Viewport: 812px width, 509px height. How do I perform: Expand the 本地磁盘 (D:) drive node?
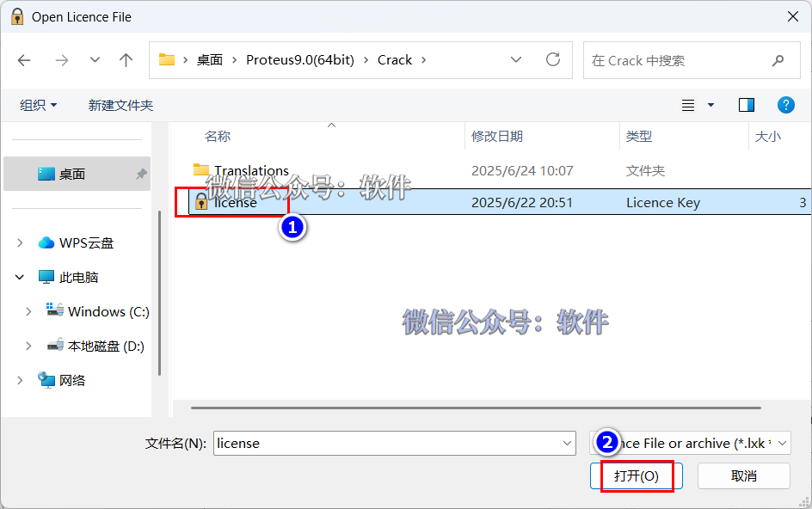click(x=28, y=346)
